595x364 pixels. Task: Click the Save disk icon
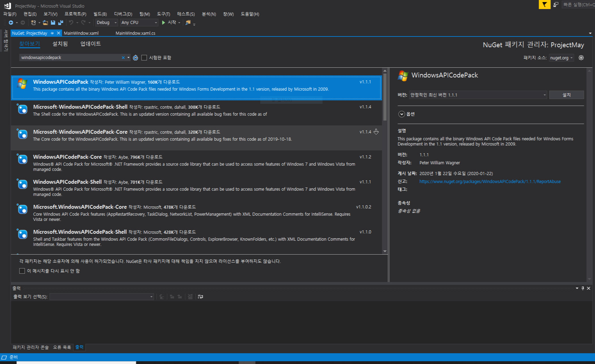(x=53, y=23)
